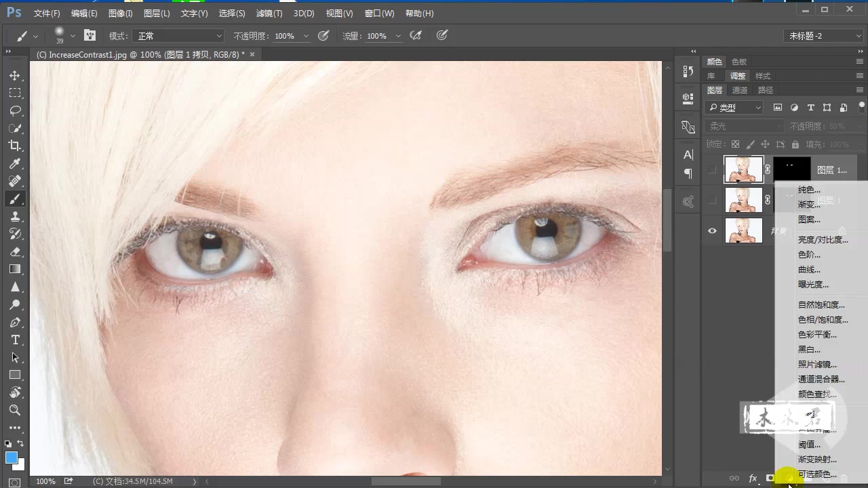Select the Quick Selection tool
Viewport: 868px width, 488px height.
point(15,128)
